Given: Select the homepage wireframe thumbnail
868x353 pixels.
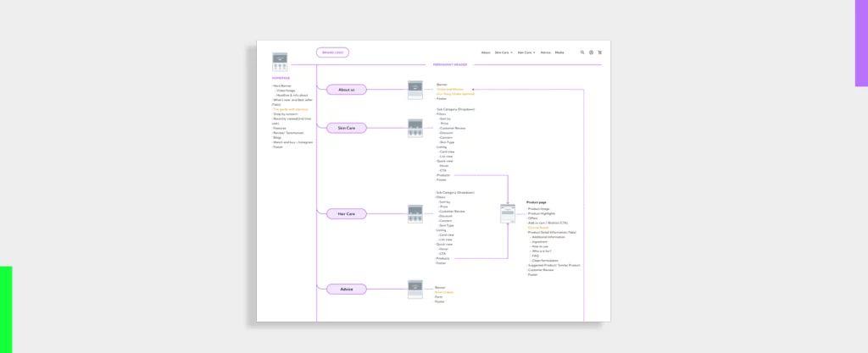Looking at the screenshot, I should 280,62.
